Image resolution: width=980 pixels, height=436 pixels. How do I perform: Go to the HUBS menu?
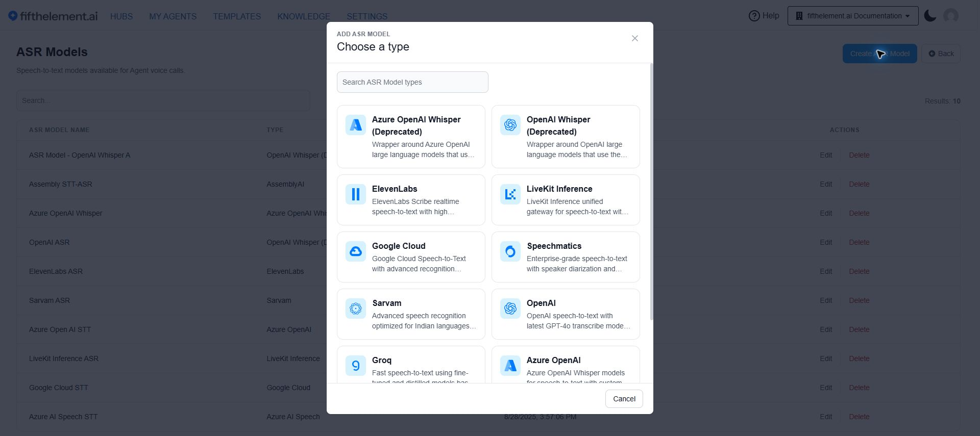coord(121,16)
